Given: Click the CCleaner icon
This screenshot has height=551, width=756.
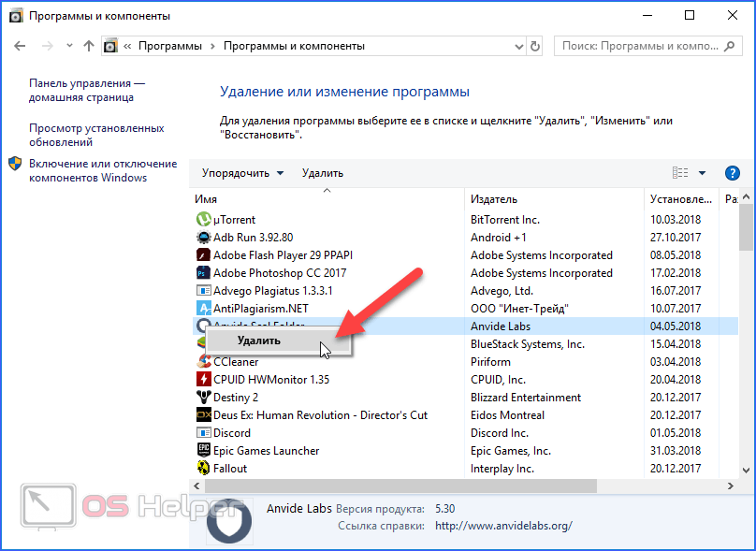Looking at the screenshot, I should pyautogui.click(x=203, y=361).
